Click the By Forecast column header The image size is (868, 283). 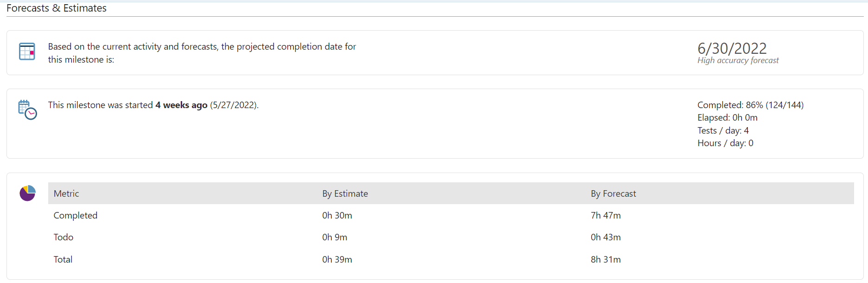[613, 194]
